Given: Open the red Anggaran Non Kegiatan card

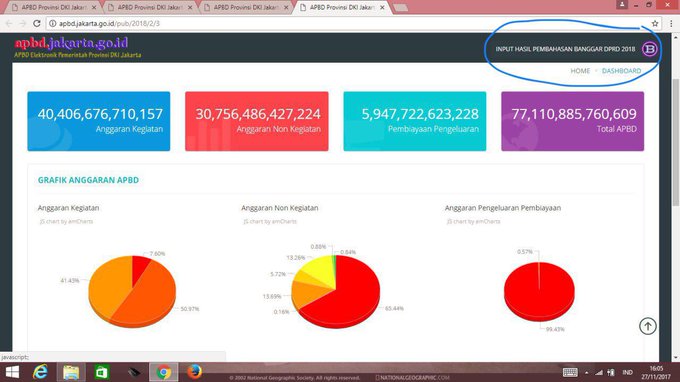Looking at the screenshot, I should click(257, 121).
